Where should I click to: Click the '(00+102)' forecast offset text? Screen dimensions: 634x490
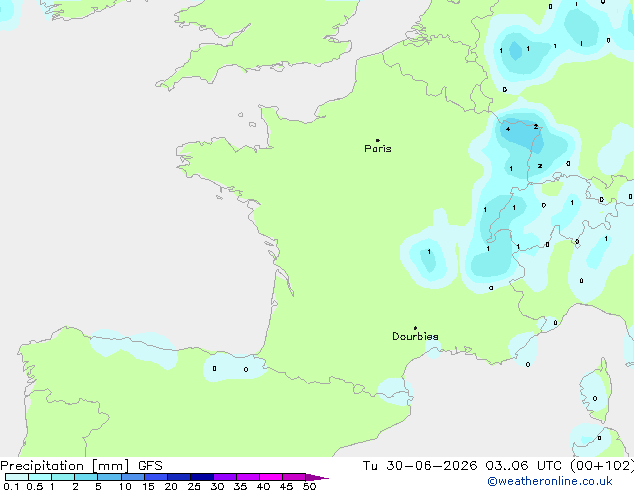602,466
